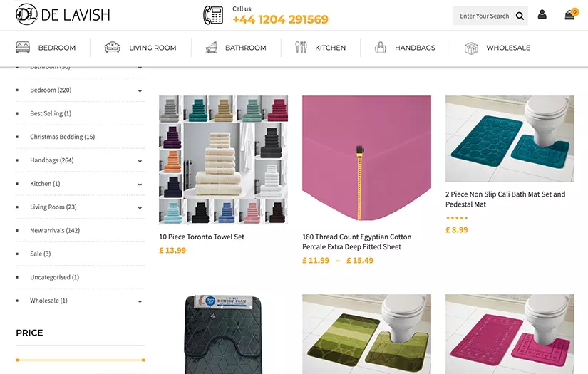Open the Bathroom menu item
This screenshot has width=588, height=374.
(x=245, y=48)
